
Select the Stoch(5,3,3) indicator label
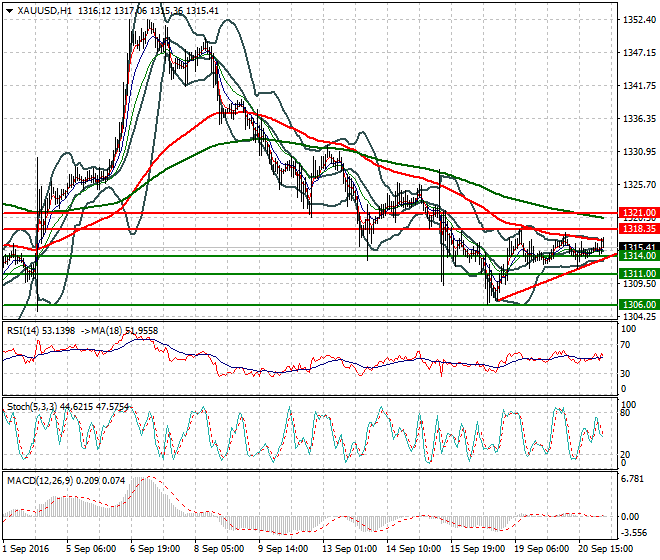pos(32,407)
